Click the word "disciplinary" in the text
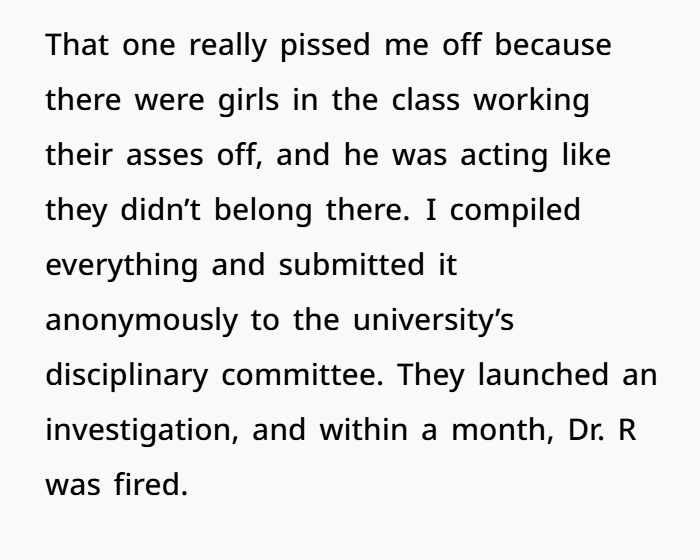The width and height of the screenshot is (700, 560). tap(127, 376)
